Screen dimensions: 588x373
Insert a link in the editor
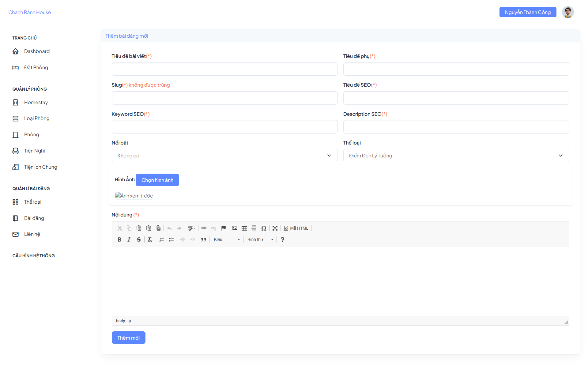(x=204, y=228)
